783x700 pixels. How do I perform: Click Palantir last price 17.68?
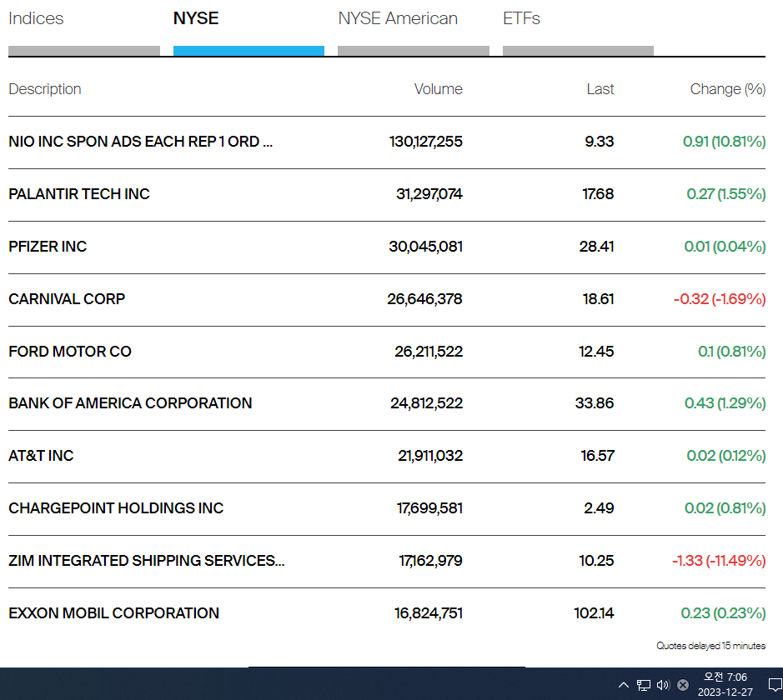598,194
